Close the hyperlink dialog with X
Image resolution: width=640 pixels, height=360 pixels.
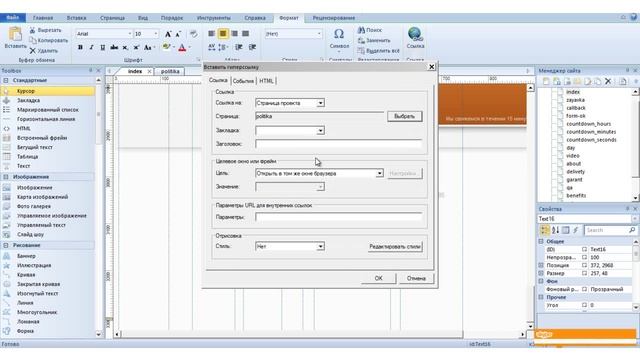pos(432,67)
